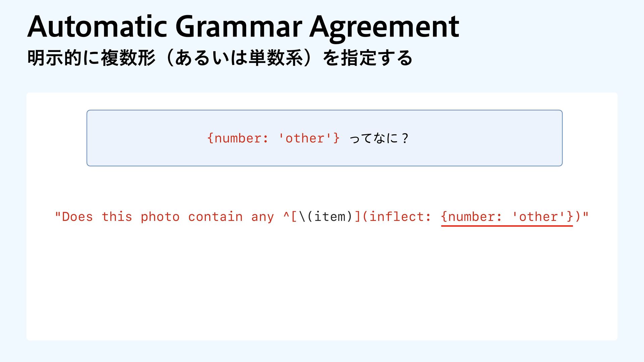This screenshot has width=644, height=362.
Task: Click the word "Grammar" in the heading
Action: [238, 27]
